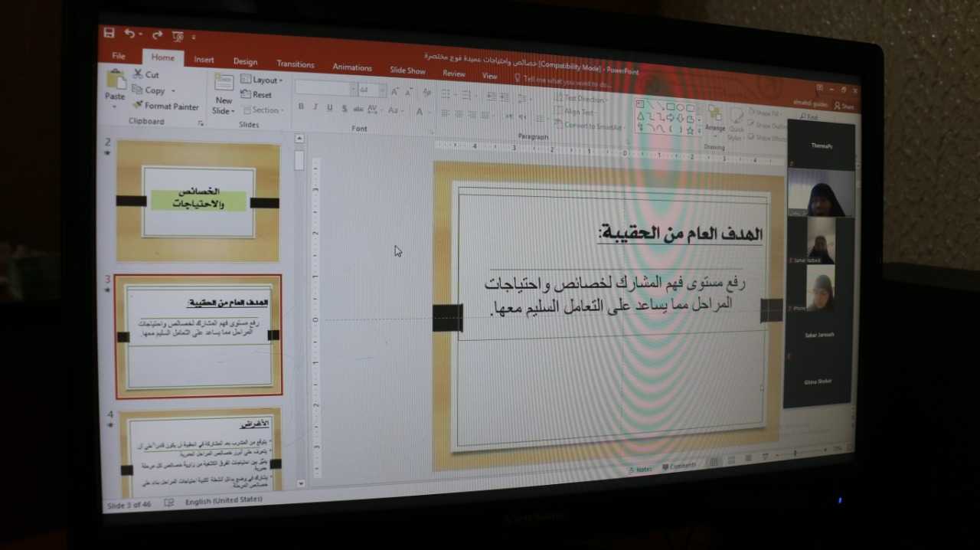
Task: Click the Share button
Action: coord(844,106)
